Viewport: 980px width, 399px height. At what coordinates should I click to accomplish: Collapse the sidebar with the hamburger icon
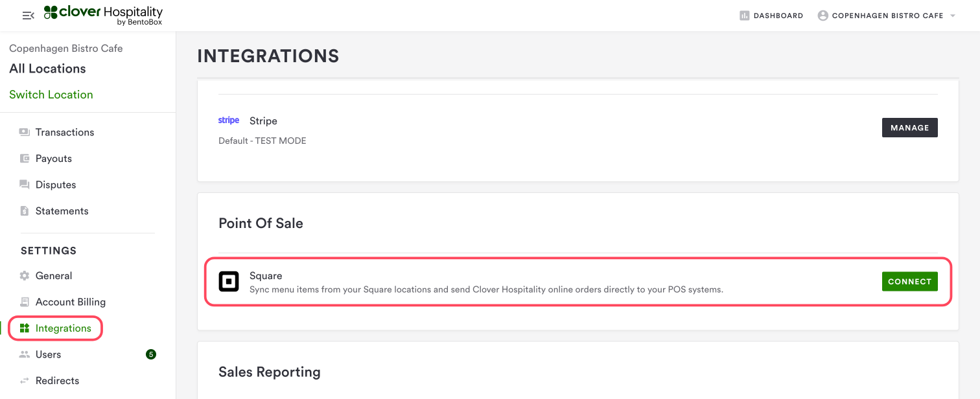coord(28,16)
